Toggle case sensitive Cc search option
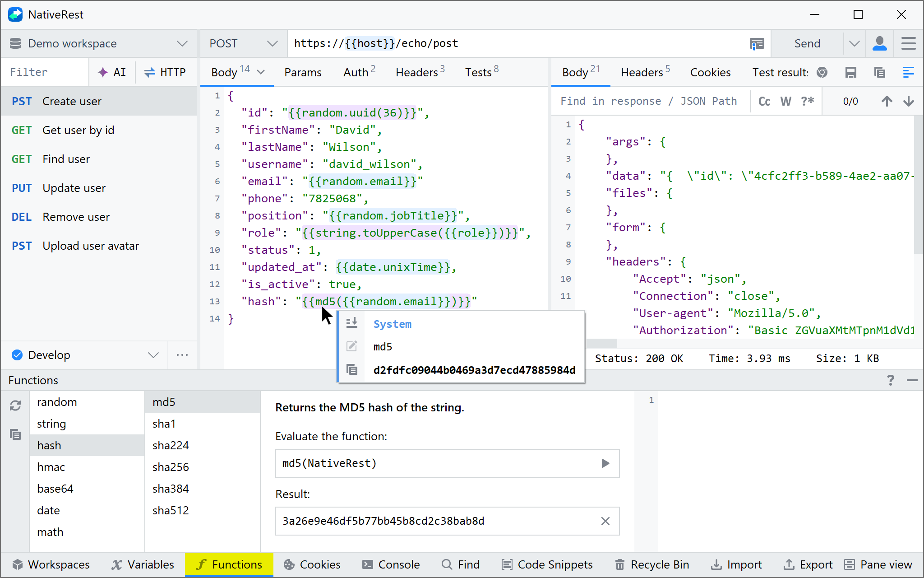The height and width of the screenshot is (578, 924). (x=764, y=101)
